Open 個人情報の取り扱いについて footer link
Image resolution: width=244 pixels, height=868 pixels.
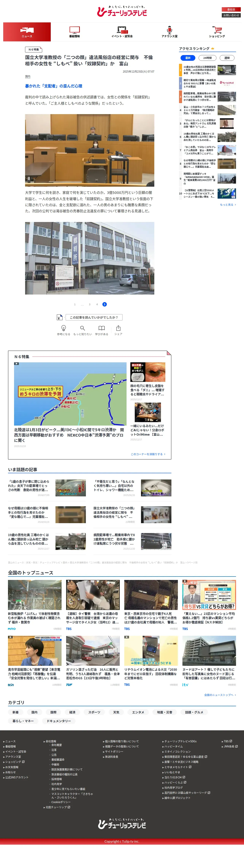(122, 741)
